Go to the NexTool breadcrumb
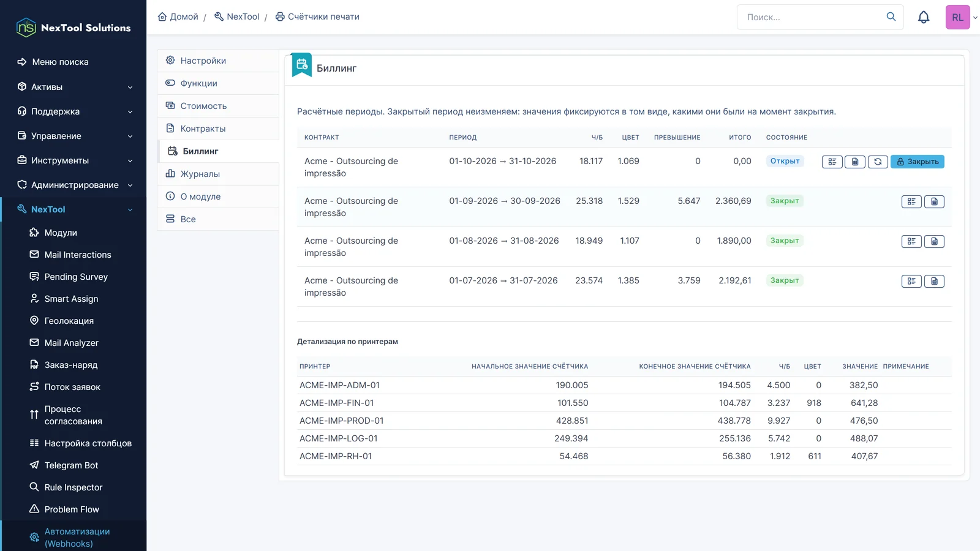 (x=236, y=17)
